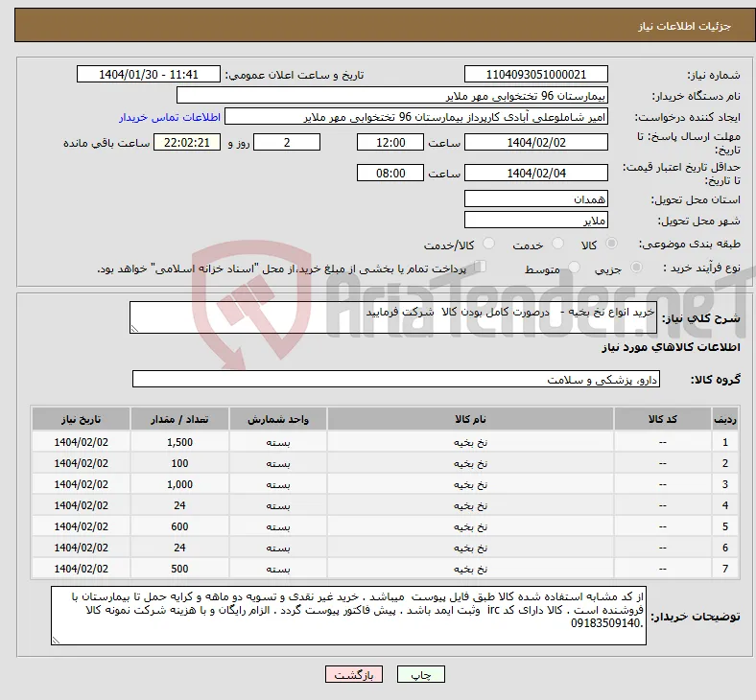Click the delivery city field ملایر
This screenshot has height=700, width=756.
coord(535,221)
